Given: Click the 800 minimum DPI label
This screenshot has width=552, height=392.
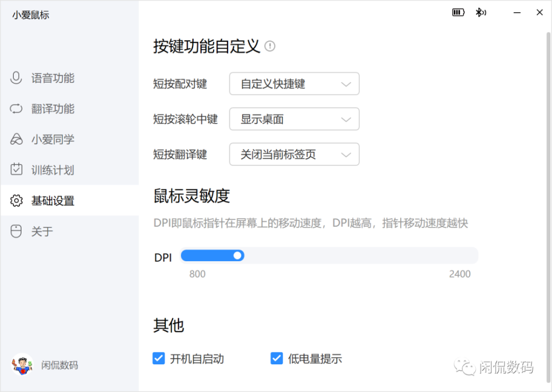Looking at the screenshot, I should (197, 274).
